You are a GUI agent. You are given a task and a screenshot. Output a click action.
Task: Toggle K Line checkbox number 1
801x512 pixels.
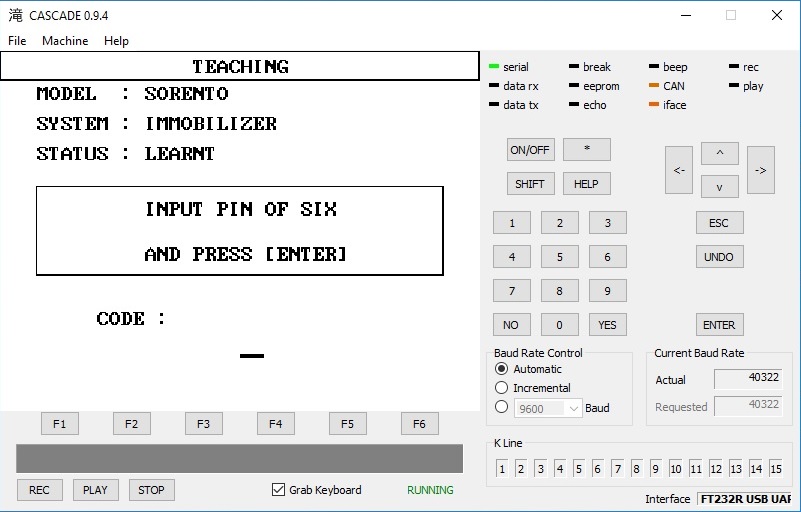(x=502, y=469)
